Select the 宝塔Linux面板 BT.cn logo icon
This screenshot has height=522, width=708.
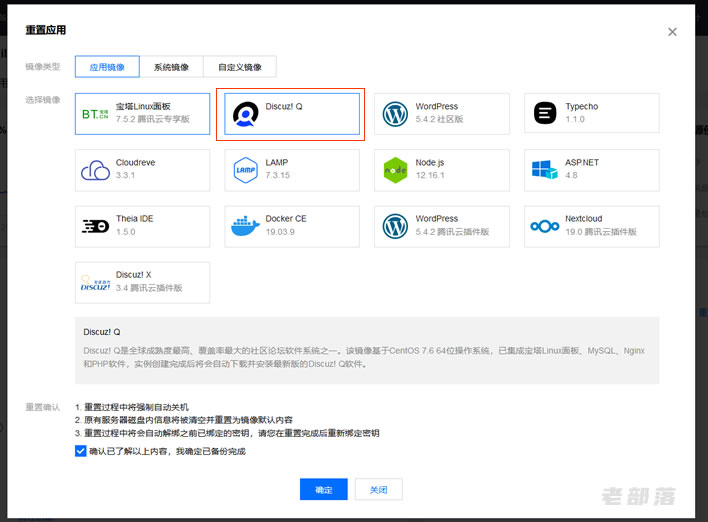95,114
